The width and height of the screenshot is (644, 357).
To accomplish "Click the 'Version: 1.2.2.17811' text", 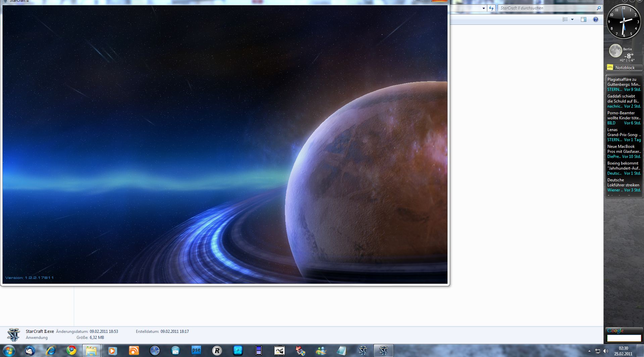I will (x=30, y=278).
